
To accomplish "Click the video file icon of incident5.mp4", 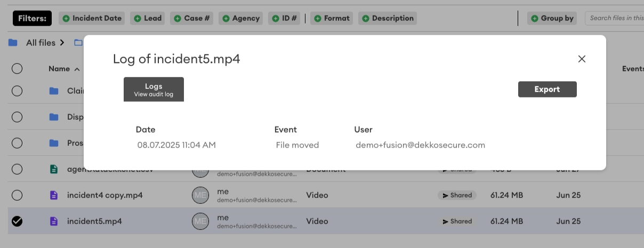I will tap(53, 221).
